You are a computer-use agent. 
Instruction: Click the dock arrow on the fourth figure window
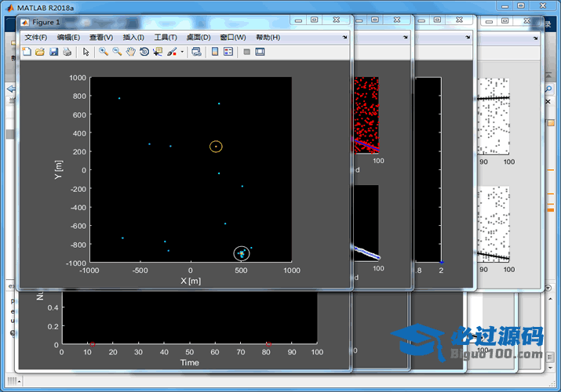click(535, 38)
